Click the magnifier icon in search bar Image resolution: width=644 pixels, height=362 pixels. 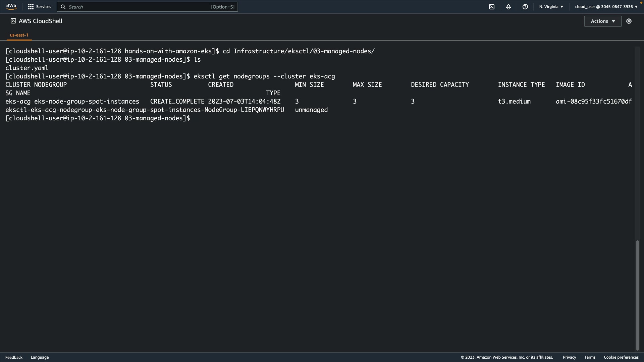63,7
